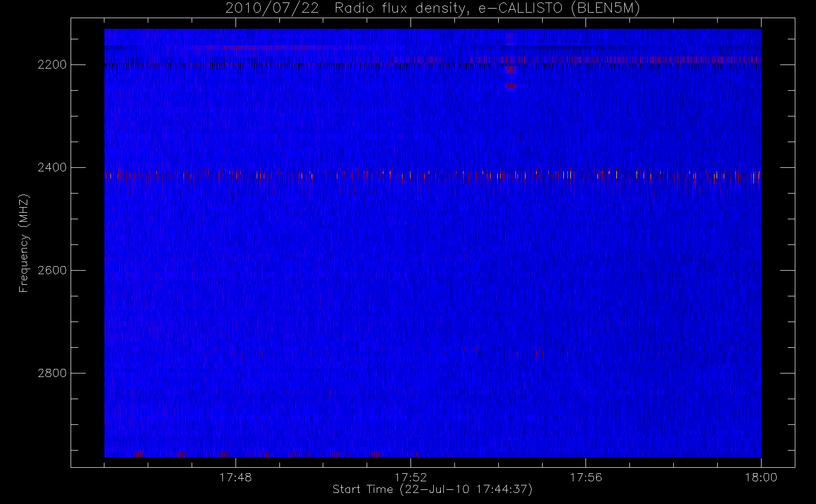The image size is (816, 504).
Task: Click the 17:48 time tick label
Action: point(236,477)
